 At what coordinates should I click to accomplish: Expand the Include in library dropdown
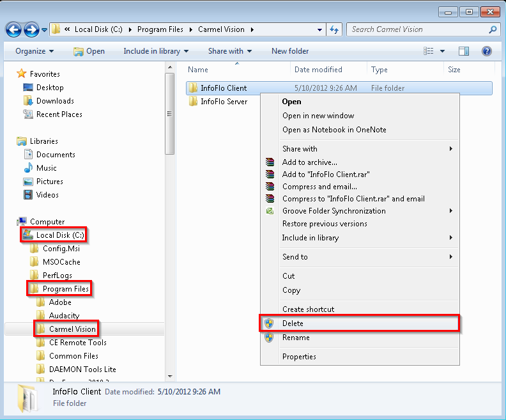156,51
